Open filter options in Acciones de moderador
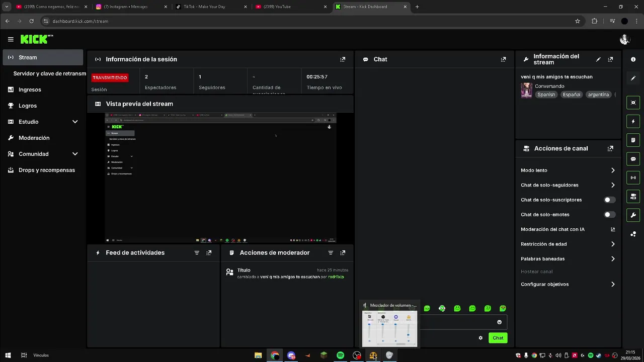 (x=331, y=253)
